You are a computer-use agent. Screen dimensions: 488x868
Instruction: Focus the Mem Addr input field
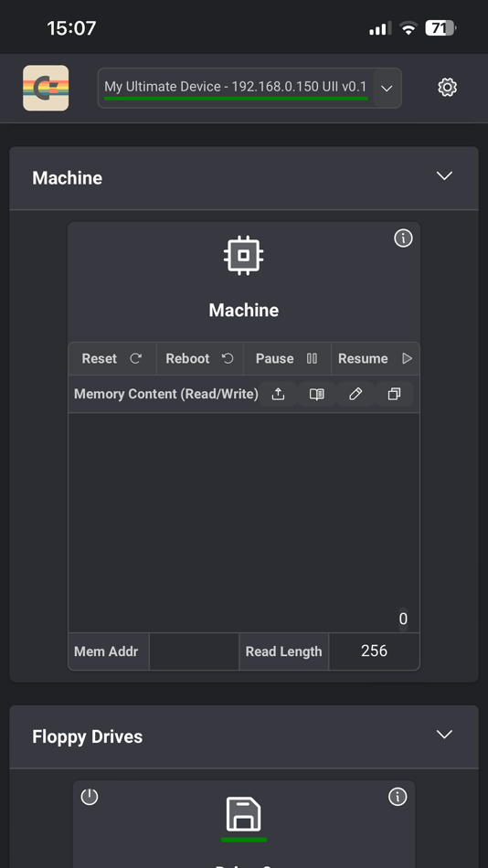pos(194,651)
